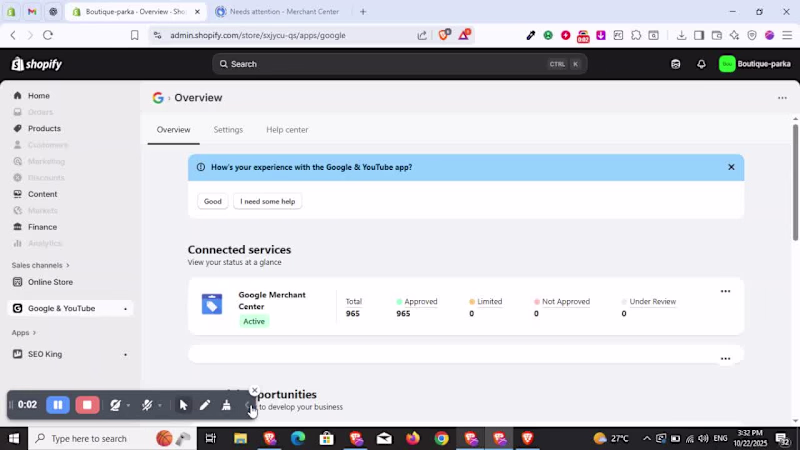800x450 pixels.
Task: Toggle the recorder webcam icon
Action: [x=115, y=405]
